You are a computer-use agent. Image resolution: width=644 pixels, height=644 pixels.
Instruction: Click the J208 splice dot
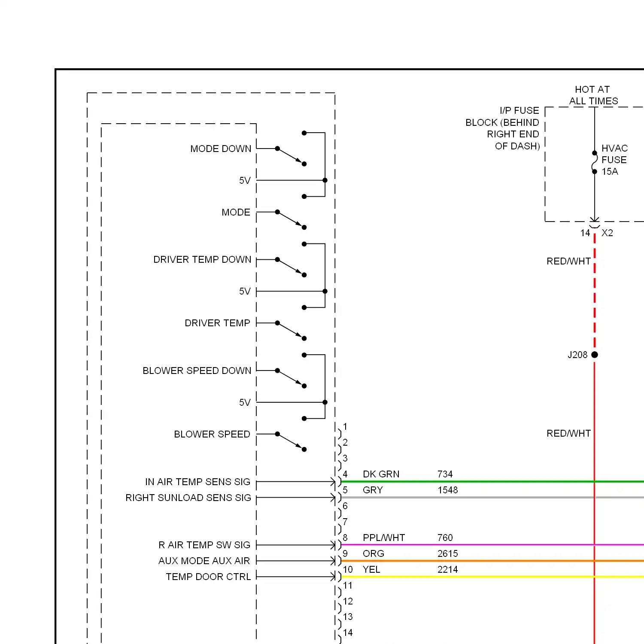point(595,355)
